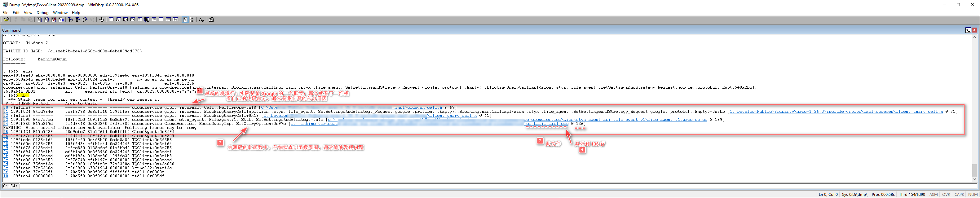Click stack frame link 00
The height and width of the screenshot is (198, 980).
(x=5, y=108)
